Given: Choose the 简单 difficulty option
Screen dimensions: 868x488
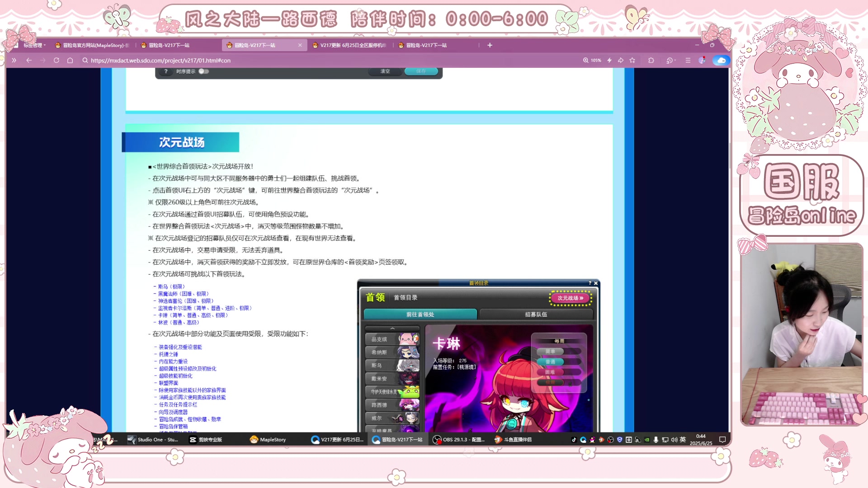Looking at the screenshot, I should 550,352.
